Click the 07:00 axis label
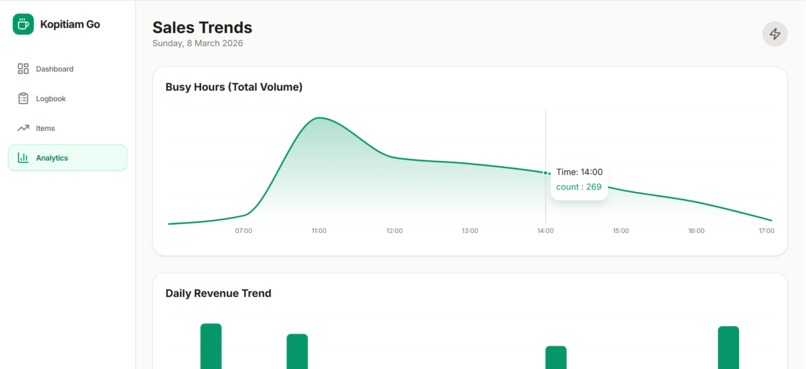The image size is (806, 369). click(244, 231)
